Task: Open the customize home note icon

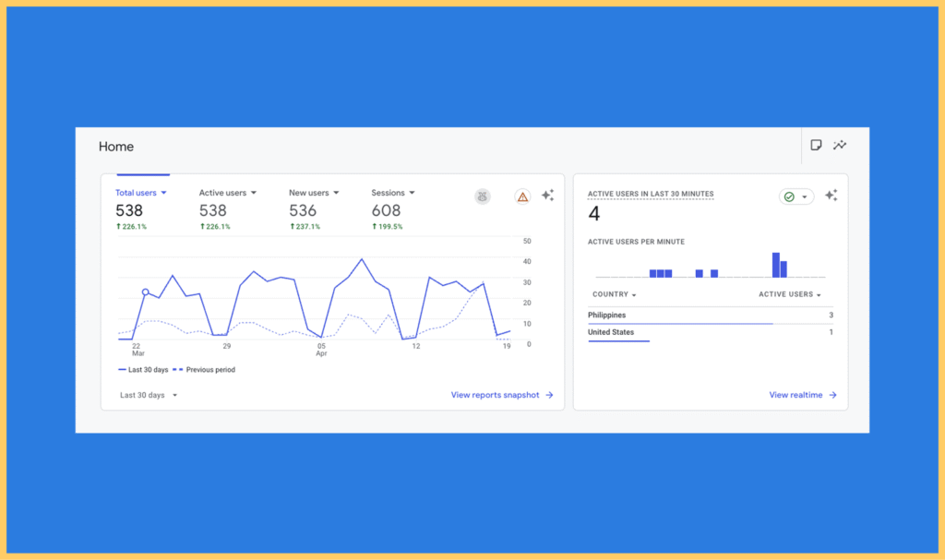Action: 816,145
